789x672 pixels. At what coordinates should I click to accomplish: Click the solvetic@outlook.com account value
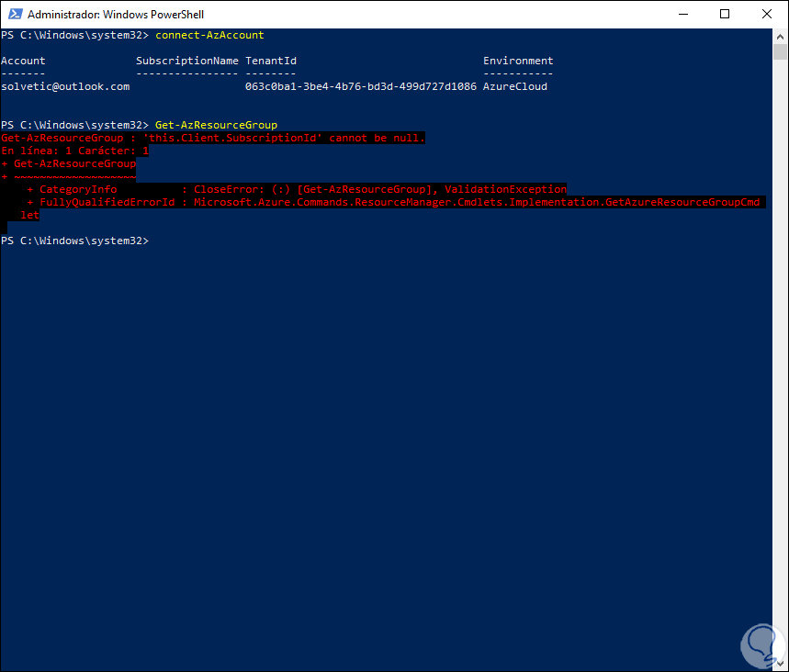click(x=65, y=86)
